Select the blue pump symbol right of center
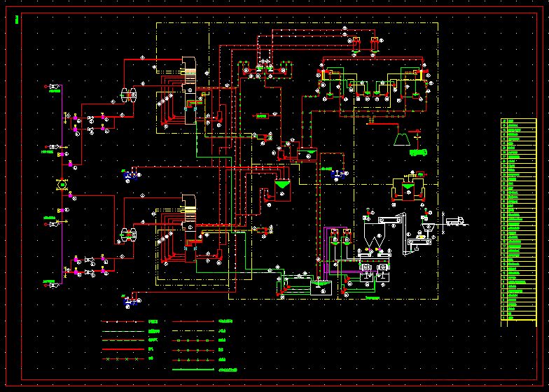The width and height of the screenshot is (549, 392). tap(338, 174)
